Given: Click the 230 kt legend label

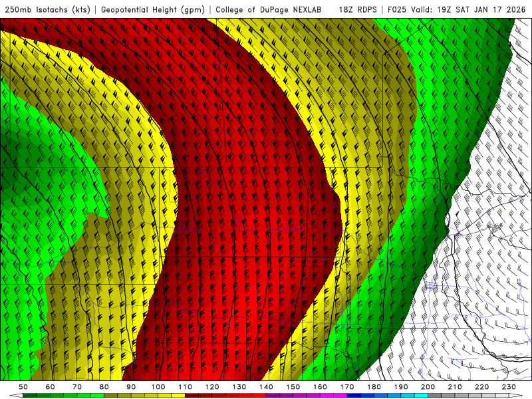Looking at the screenshot, I should coord(509,387).
